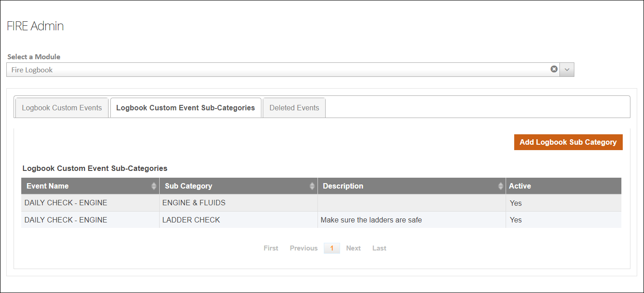Open the Select a Module dropdown arrow

click(x=567, y=70)
